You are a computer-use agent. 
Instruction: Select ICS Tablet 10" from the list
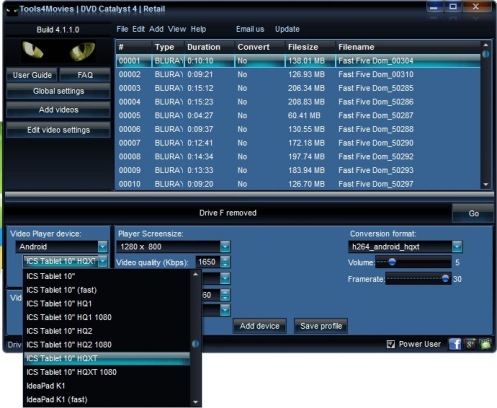click(107, 276)
